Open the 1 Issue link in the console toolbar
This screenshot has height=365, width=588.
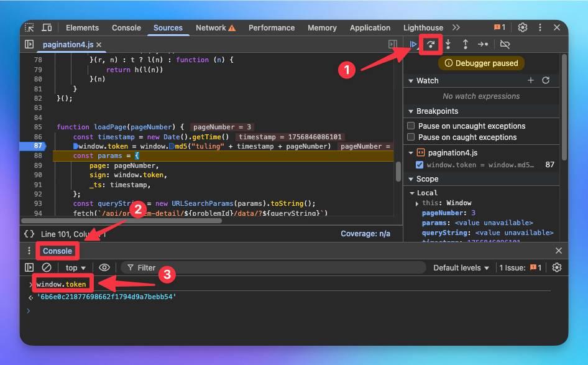pyautogui.click(x=520, y=268)
